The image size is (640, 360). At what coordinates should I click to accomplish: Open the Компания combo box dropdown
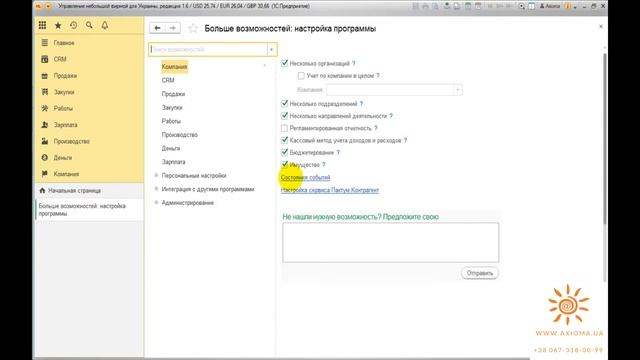[458, 89]
